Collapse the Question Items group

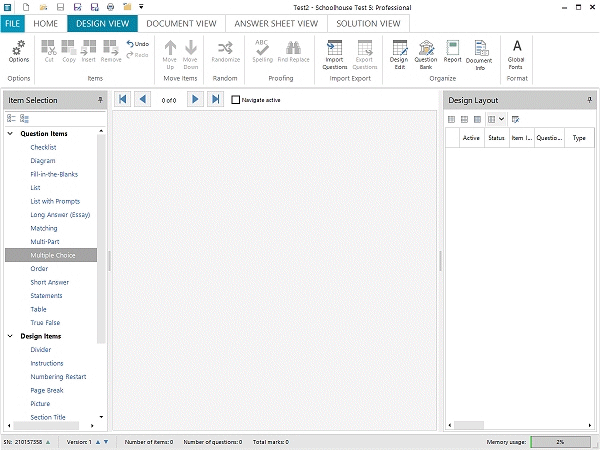[11, 133]
